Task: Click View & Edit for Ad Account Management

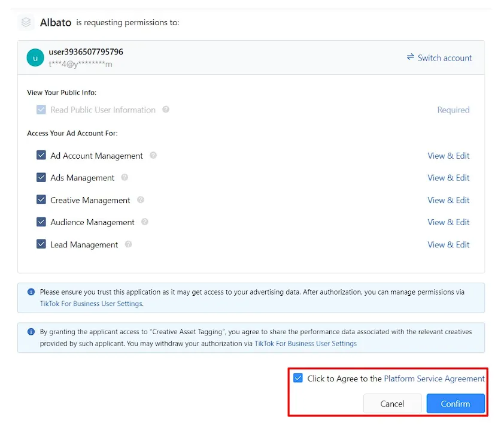Action: [448, 156]
